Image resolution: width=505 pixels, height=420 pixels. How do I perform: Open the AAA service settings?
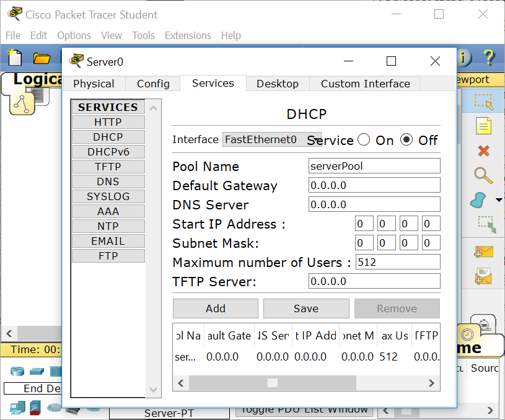(x=108, y=211)
